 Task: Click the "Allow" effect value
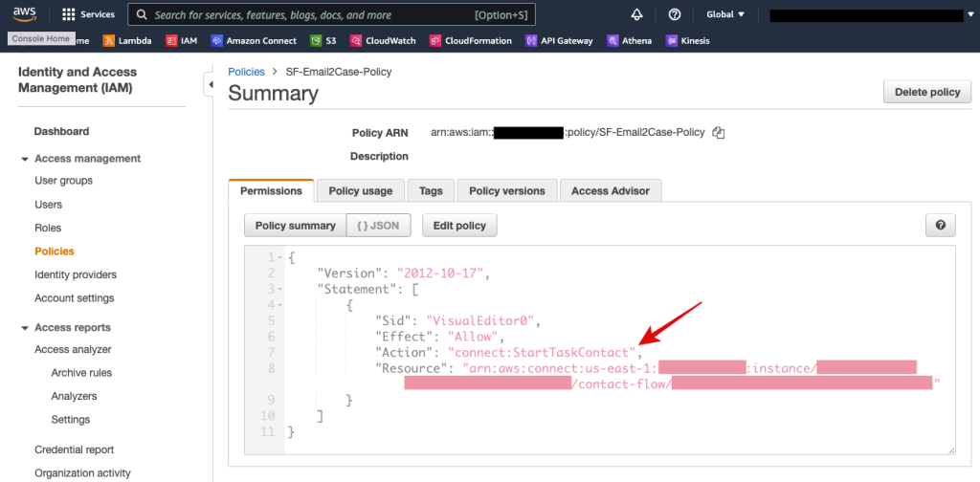point(473,336)
